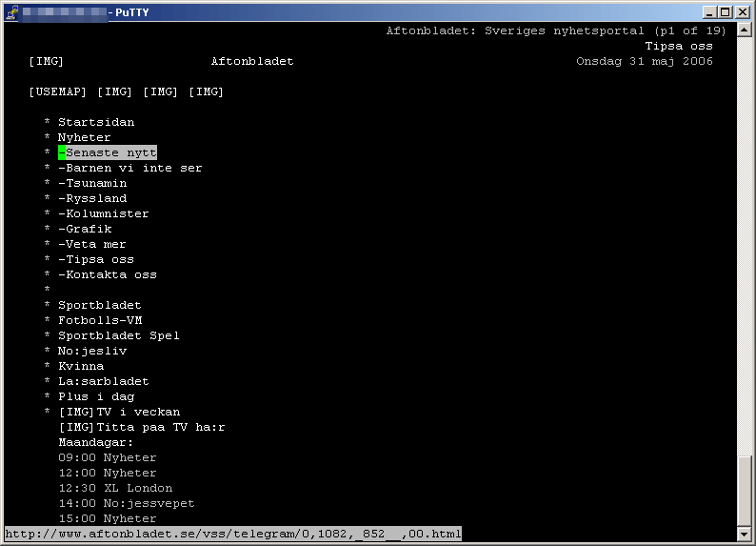Click the [IMG] before Titta paa TV ha:r
This screenshot has width=756, height=546.
tap(76, 427)
